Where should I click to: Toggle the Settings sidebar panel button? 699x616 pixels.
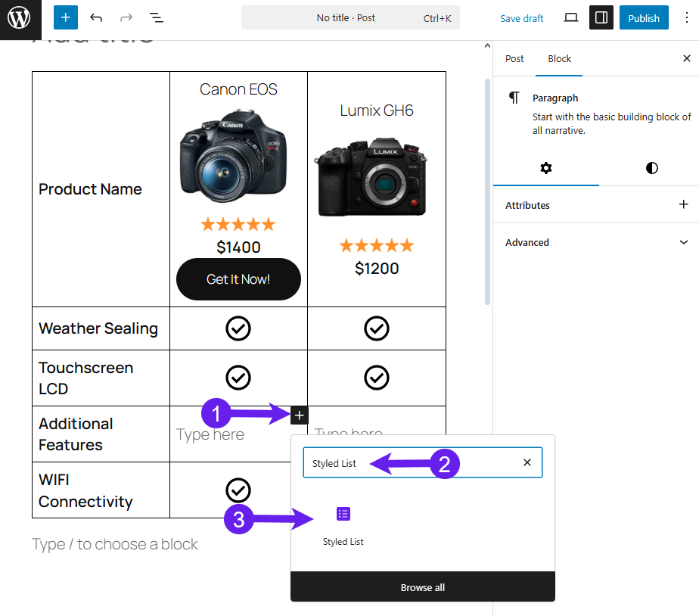point(601,17)
